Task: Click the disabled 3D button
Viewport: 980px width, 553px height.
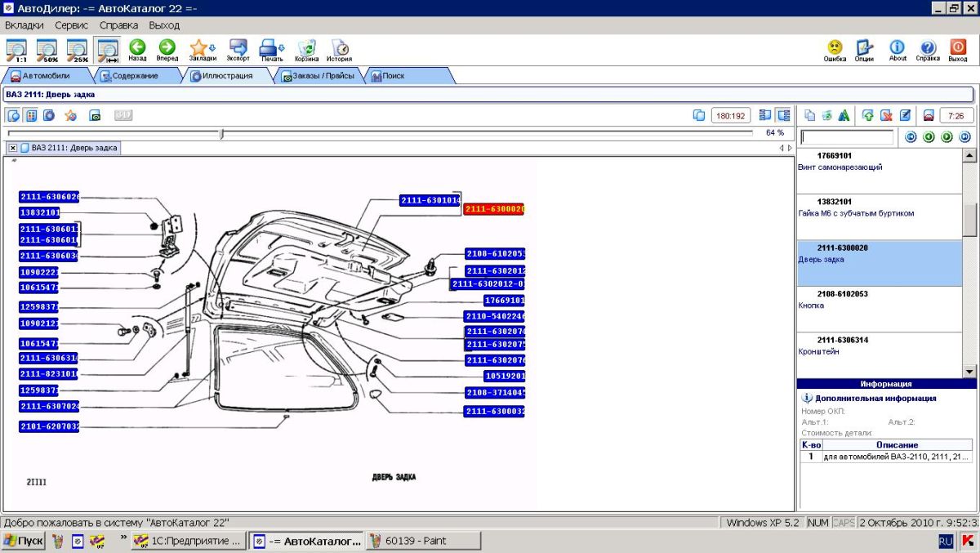Action: tap(123, 115)
